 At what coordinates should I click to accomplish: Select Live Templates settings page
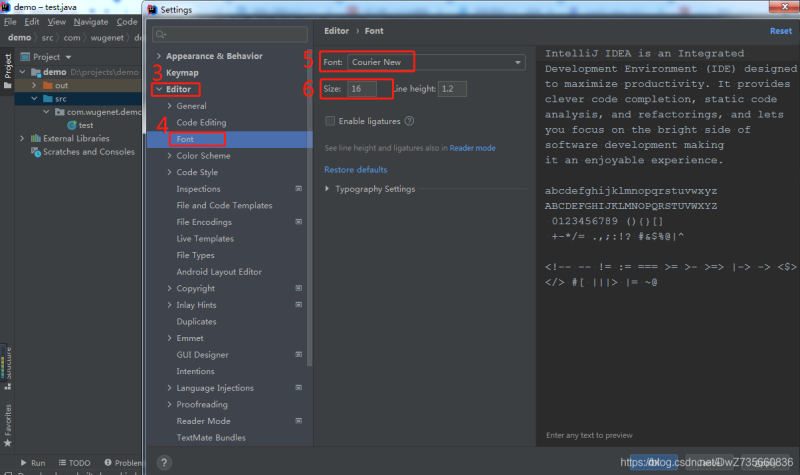click(205, 239)
